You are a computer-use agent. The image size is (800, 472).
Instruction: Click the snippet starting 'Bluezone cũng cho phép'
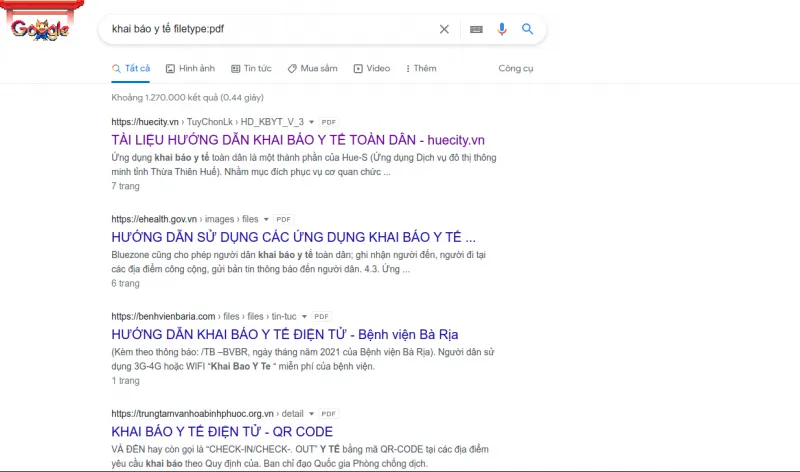click(298, 262)
